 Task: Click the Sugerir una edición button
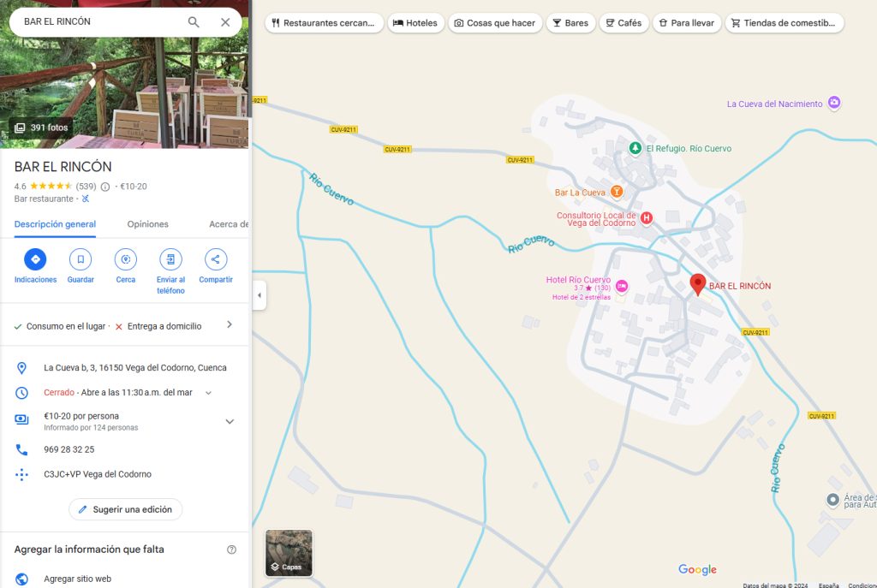[125, 509]
